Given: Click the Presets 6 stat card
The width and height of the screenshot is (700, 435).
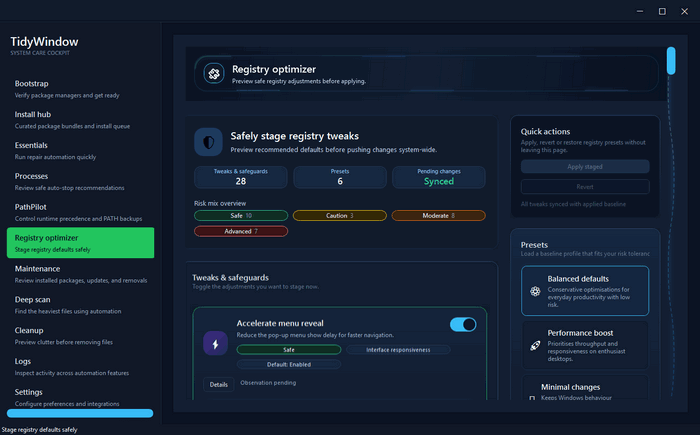Looking at the screenshot, I should [x=340, y=177].
